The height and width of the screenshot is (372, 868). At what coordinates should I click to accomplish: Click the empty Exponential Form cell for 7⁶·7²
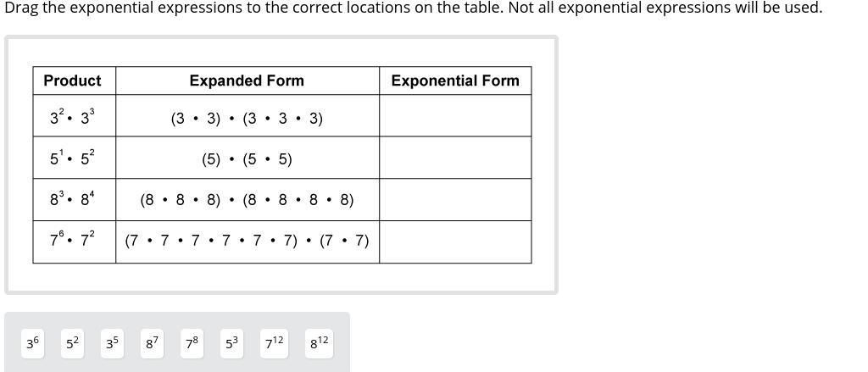click(x=455, y=242)
